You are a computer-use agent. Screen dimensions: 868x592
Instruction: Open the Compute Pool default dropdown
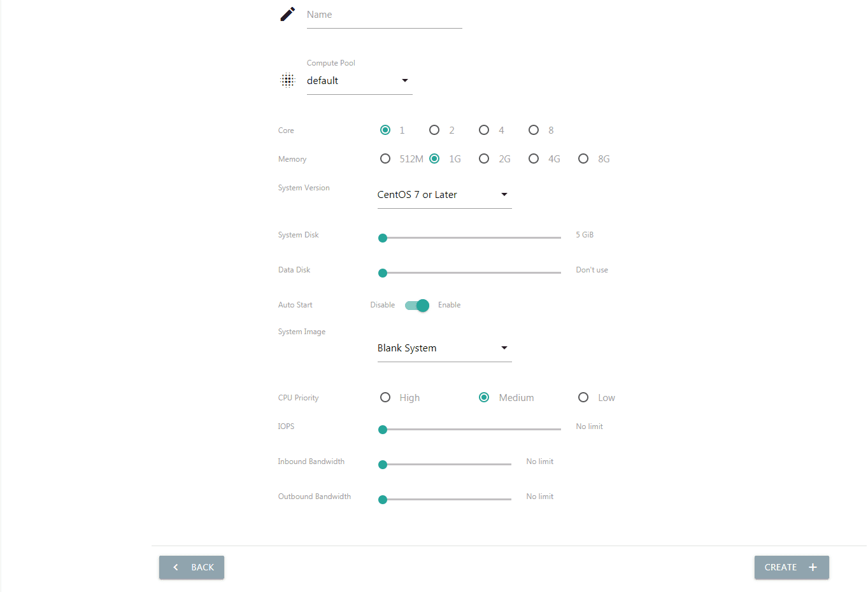[359, 81]
